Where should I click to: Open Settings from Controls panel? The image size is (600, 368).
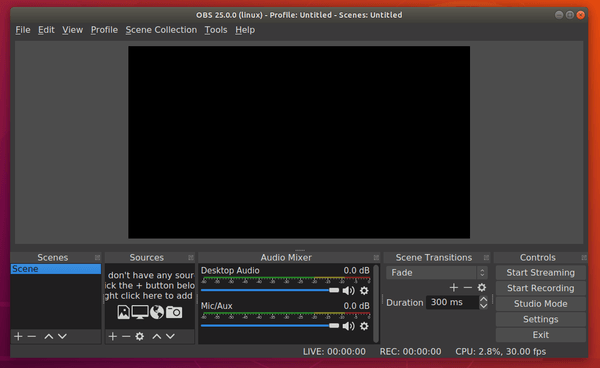(x=541, y=319)
